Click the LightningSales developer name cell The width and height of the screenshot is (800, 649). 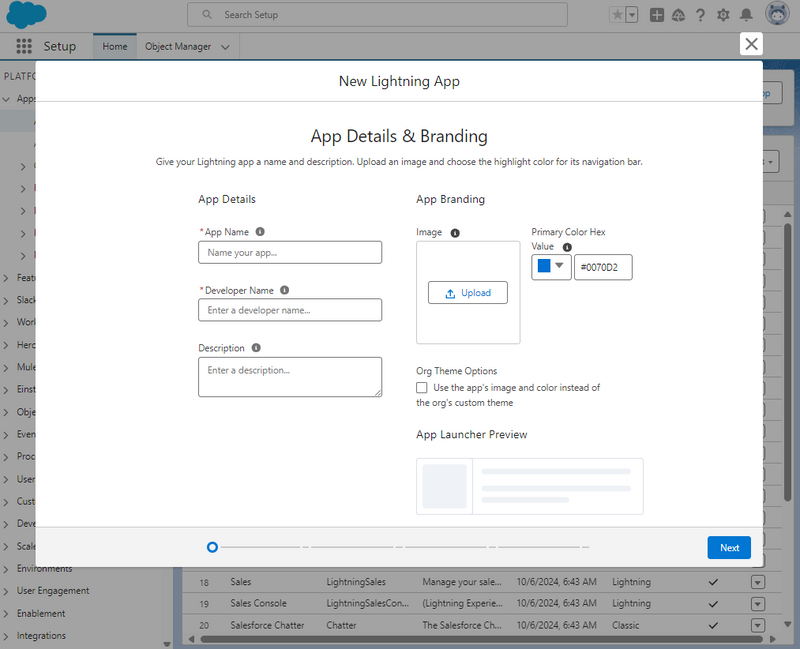tap(356, 582)
